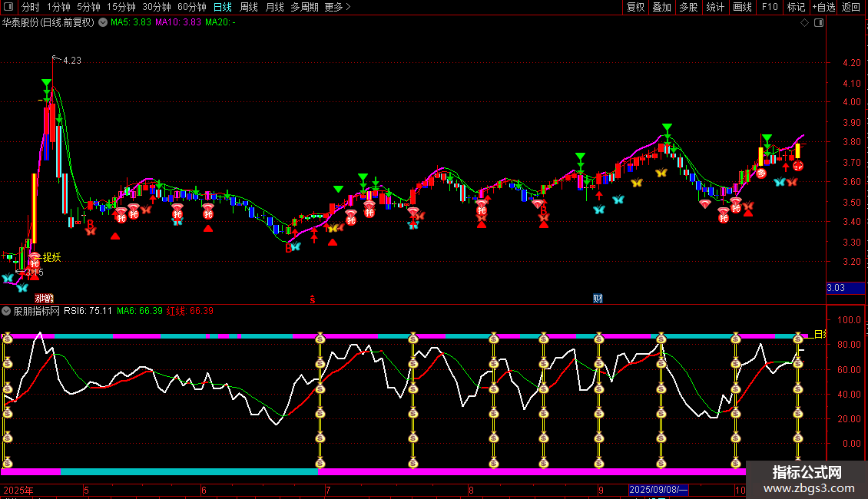
Task: Click the 2025年 year label
Action: click(x=18, y=490)
